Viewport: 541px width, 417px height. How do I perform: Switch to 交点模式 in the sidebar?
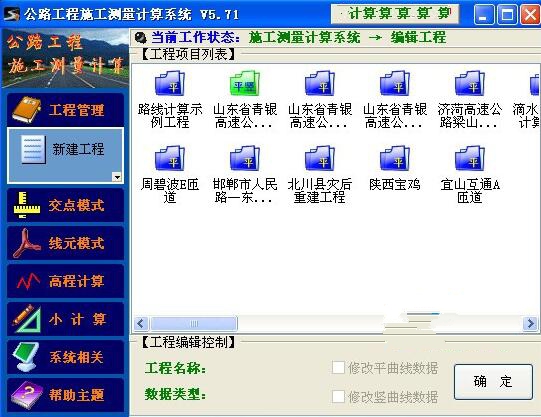pyautogui.click(x=66, y=205)
